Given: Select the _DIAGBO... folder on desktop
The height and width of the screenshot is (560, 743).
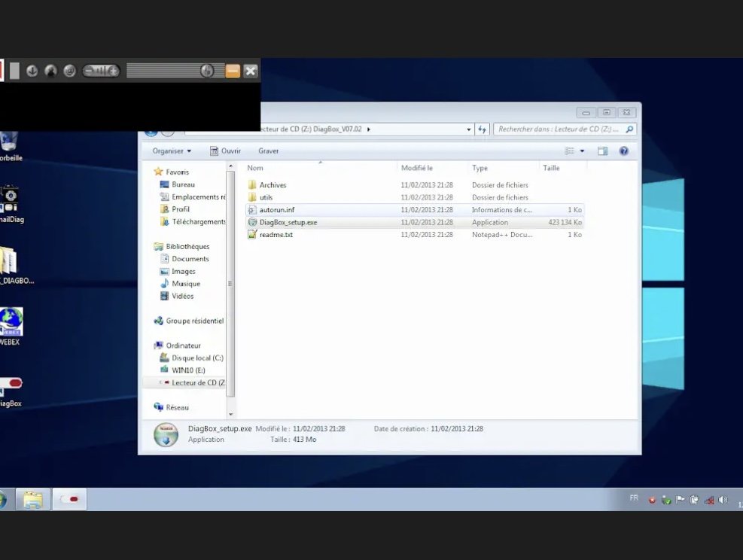Looking at the screenshot, I should tap(15, 265).
